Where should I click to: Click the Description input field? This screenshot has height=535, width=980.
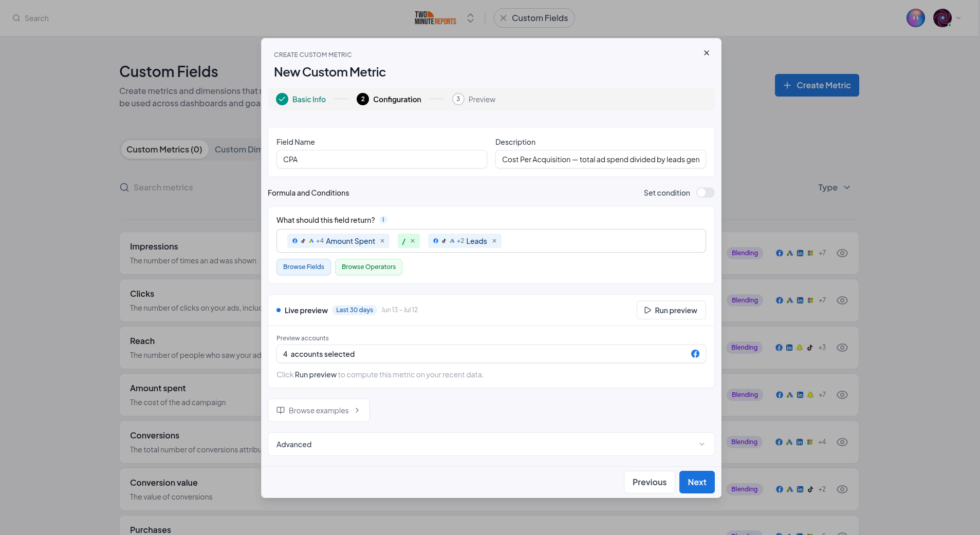tap(601, 159)
